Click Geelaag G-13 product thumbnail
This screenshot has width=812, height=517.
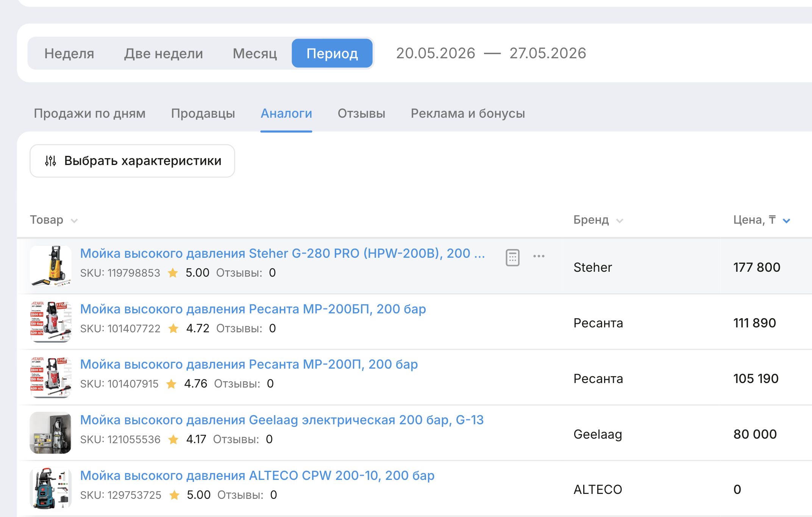51,433
